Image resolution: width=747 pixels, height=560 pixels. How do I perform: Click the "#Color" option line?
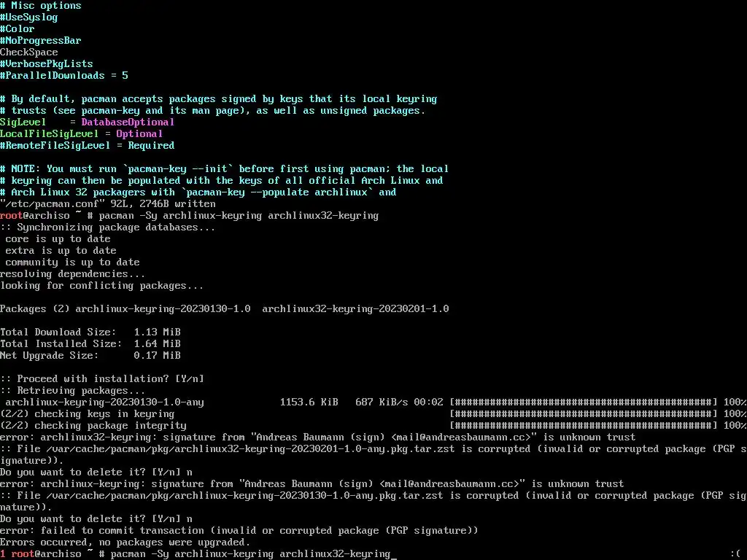pos(18,29)
